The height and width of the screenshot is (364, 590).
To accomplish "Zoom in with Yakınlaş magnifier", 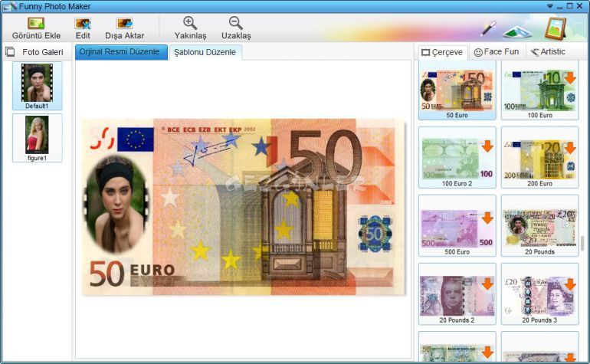I will 190,23.
